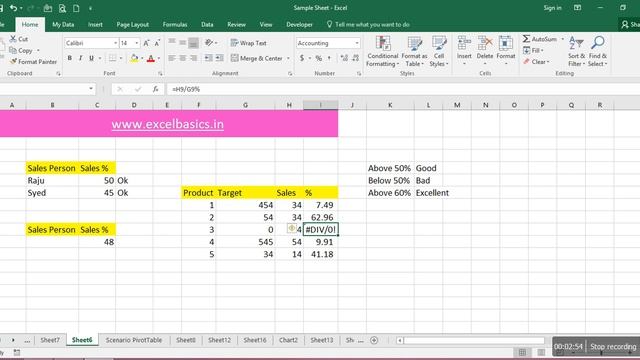Viewport: 640px width, 360px height.
Task: Toggle Bottom Align vertical alignment
Action: [193, 42]
